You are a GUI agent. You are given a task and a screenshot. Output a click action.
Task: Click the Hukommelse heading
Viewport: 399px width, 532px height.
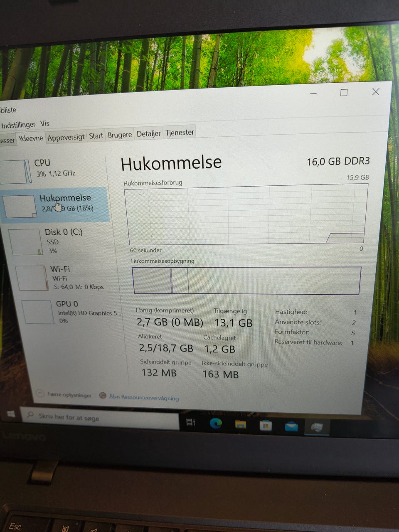[171, 163]
